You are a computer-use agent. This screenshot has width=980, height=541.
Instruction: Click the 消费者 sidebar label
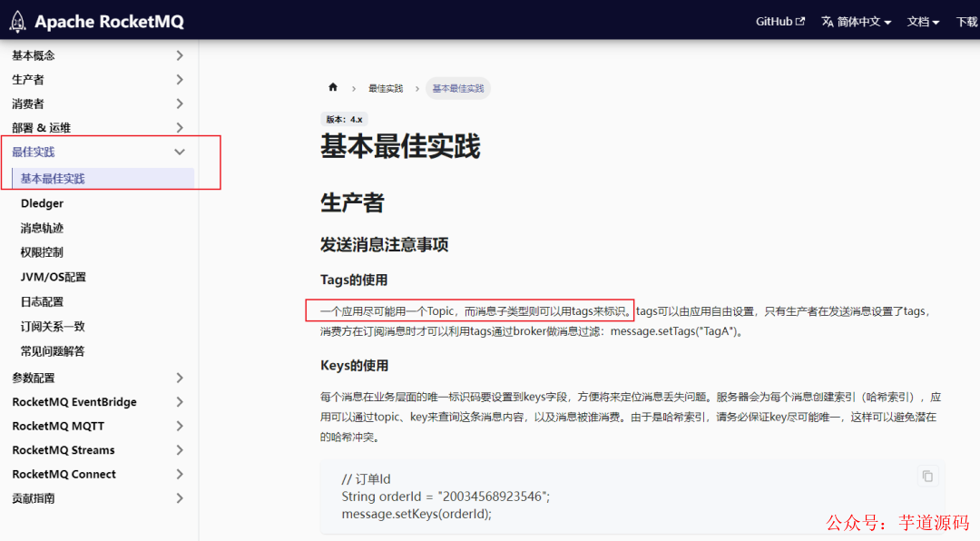click(28, 103)
